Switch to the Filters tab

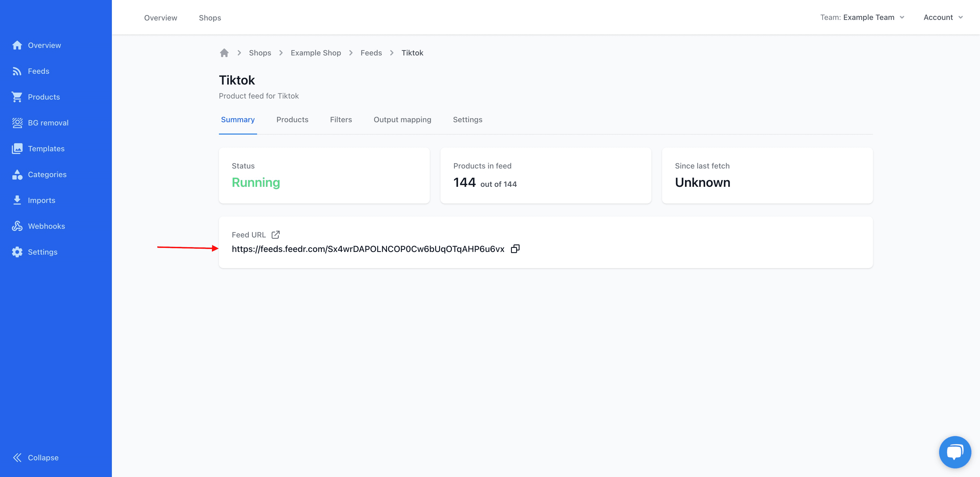click(341, 119)
